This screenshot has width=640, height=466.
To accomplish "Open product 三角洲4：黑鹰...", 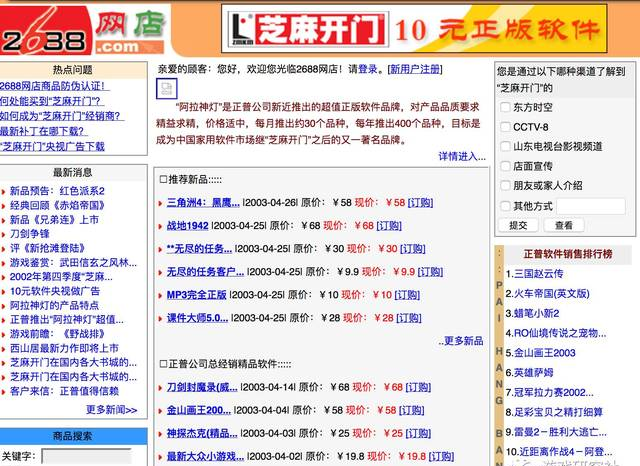I will (x=203, y=202).
